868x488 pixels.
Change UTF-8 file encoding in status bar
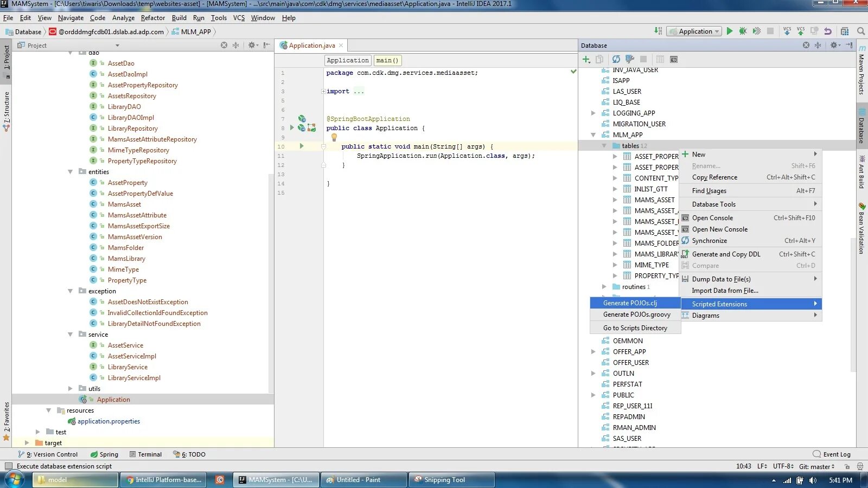tap(783, 466)
